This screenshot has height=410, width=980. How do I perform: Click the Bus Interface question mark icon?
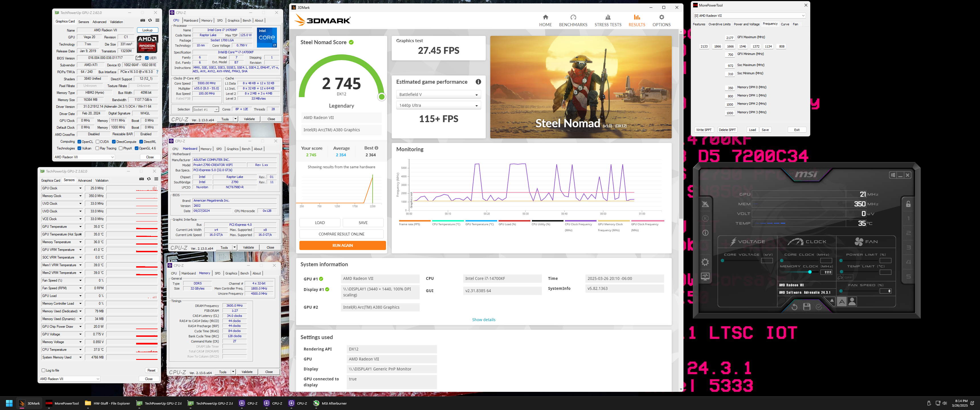(x=157, y=71)
